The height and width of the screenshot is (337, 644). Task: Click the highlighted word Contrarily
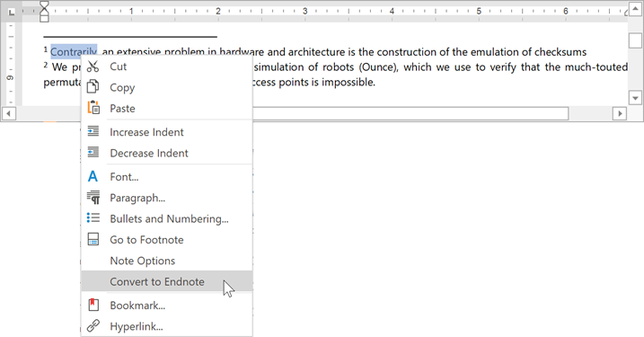(x=74, y=52)
